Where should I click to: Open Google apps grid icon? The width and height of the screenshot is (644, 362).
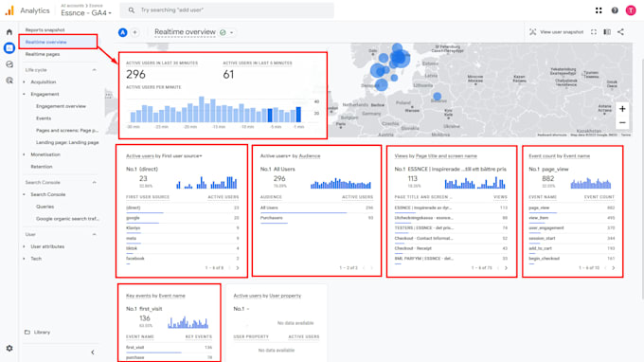click(x=599, y=10)
